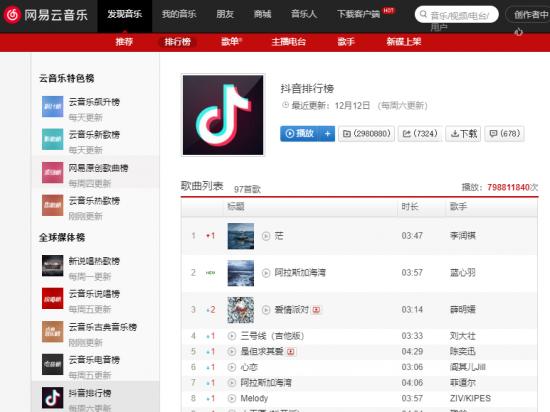The width and height of the screenshot is (550, 412).
Task: Click the 抖音排行榜 sidebar text link
Action: [x=90, y=393]
